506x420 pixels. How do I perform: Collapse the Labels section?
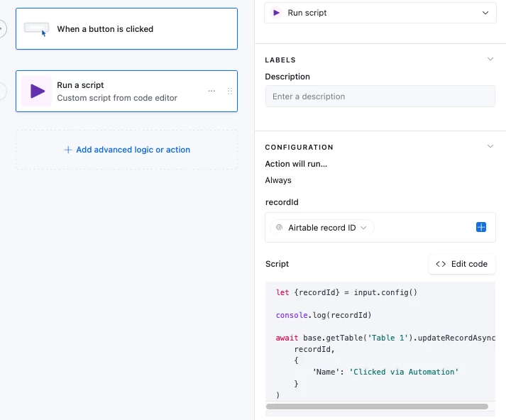pos(490,60)
